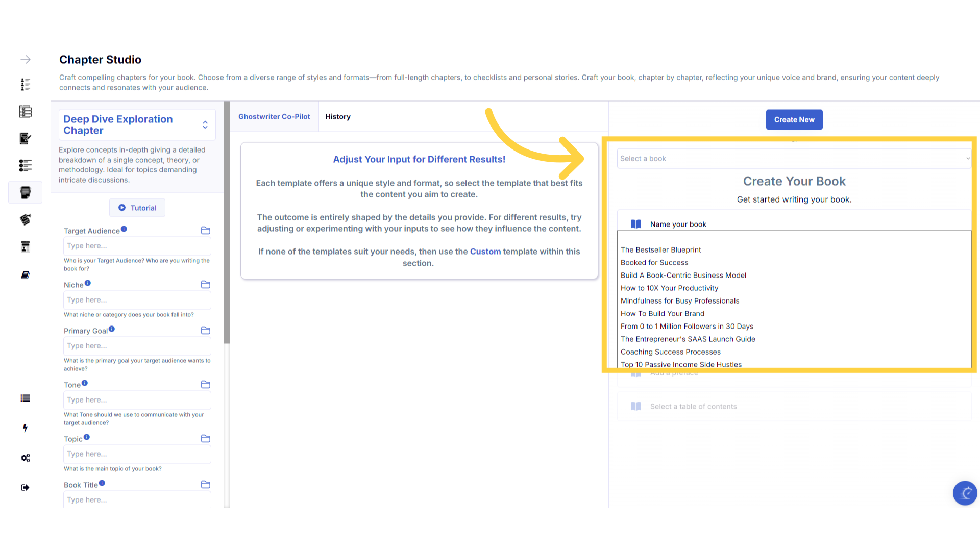Open settings gears icon in sidebar
The height and width of the screenshot is (551, 980).
[x=26, y=458]
